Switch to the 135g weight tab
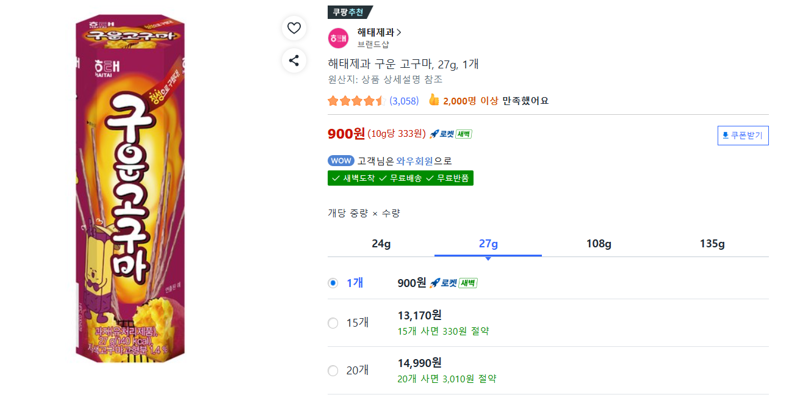This screenshot has height=400, width=800. (712, 244)
